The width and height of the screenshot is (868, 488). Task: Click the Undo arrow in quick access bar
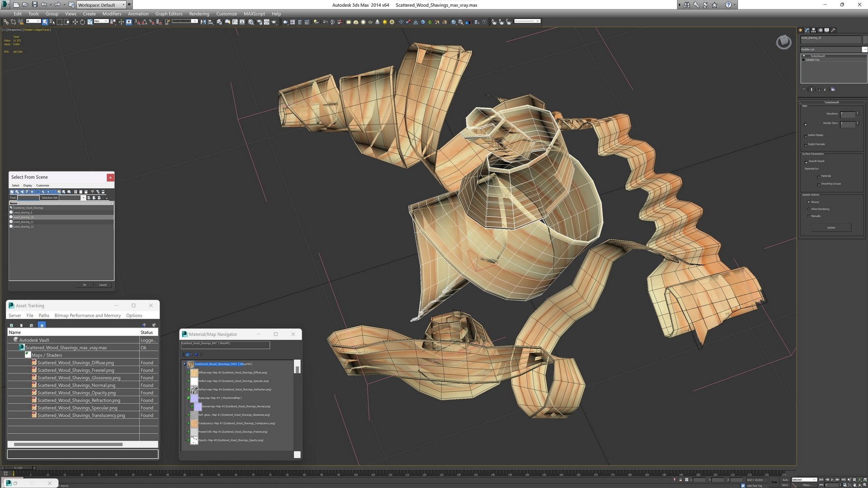(x=44, y=5)
